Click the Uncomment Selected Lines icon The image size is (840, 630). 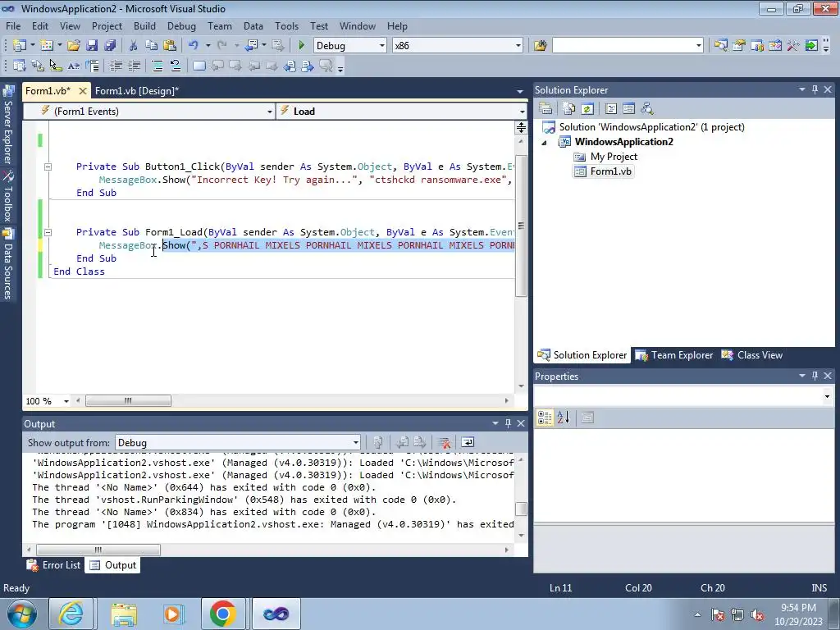point(176,66)
